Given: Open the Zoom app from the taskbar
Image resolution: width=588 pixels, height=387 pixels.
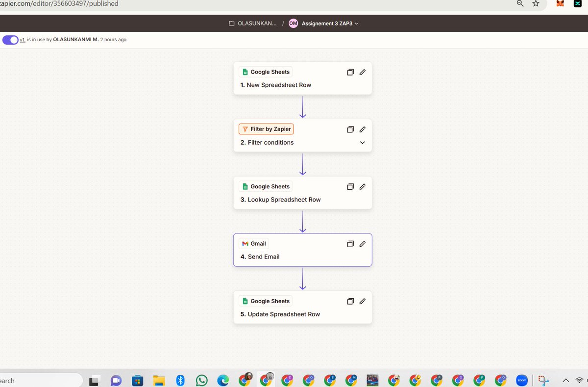Looking at the screenshot, I should click(521, 380).
